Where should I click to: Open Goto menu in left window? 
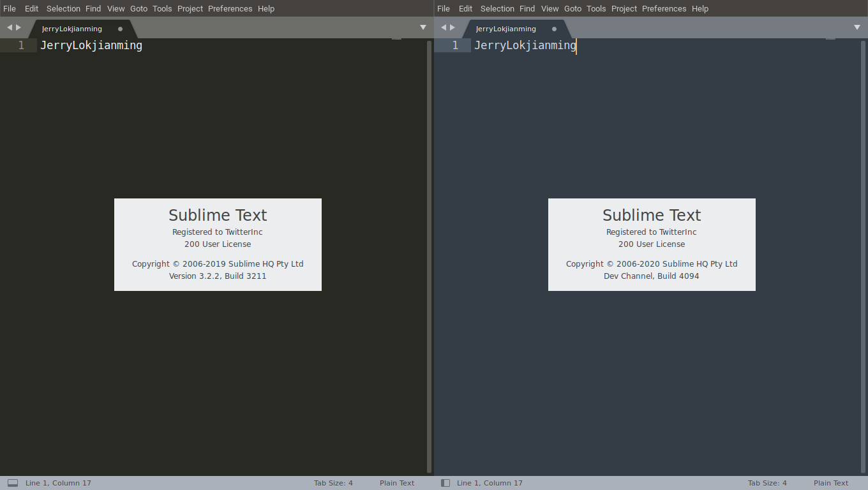pyautogui.click(x=138, y=8)
